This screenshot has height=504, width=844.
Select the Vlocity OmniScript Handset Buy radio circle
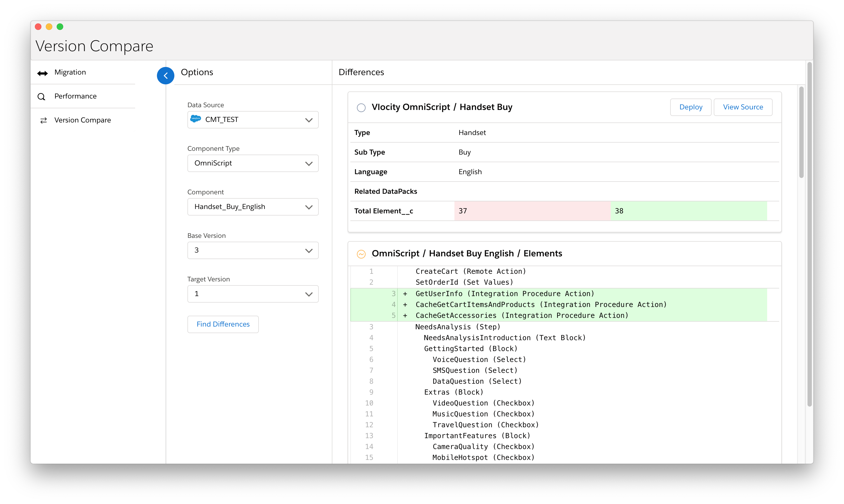[361, 108]
